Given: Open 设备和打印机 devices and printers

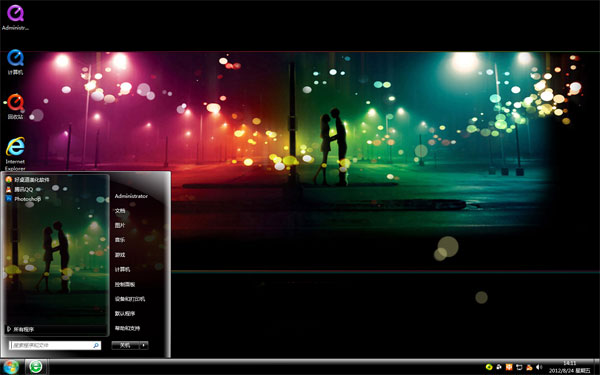Looking at the screenshot, I should pos(130,299).
